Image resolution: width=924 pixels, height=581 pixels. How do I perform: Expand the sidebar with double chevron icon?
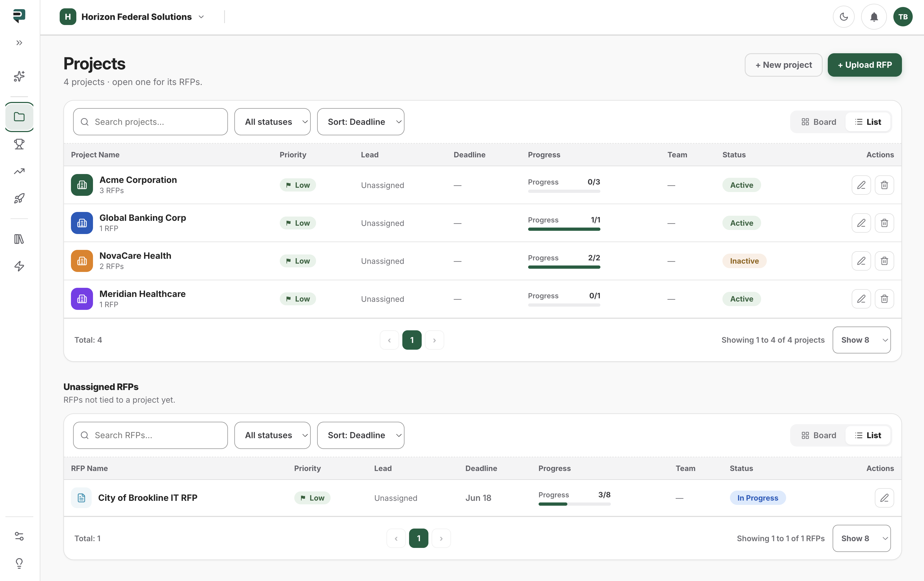[19, 42]
